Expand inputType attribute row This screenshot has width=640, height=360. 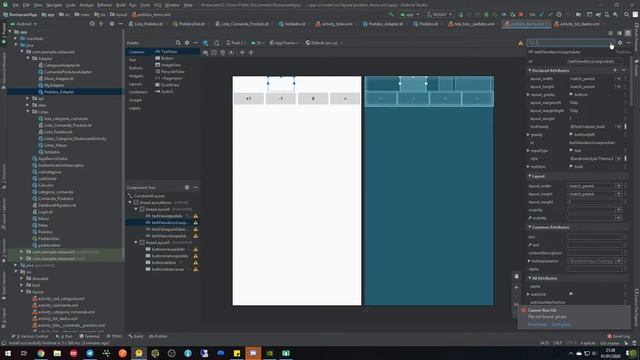(x=529, y=151)
